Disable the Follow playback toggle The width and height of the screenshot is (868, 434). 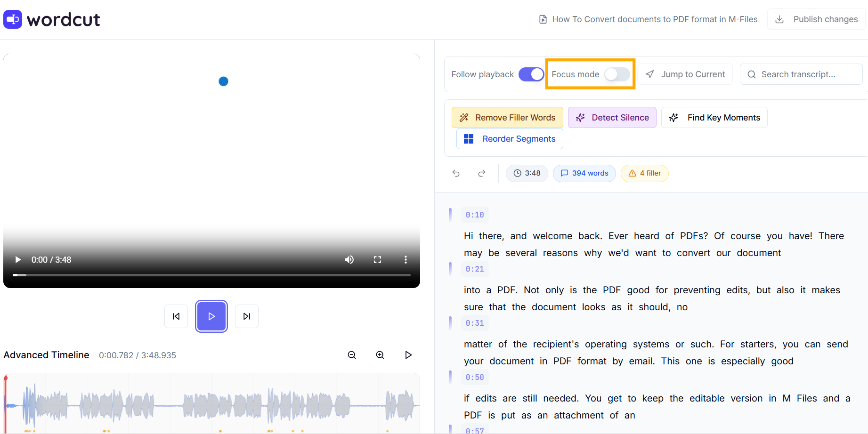tap(531, 74)
